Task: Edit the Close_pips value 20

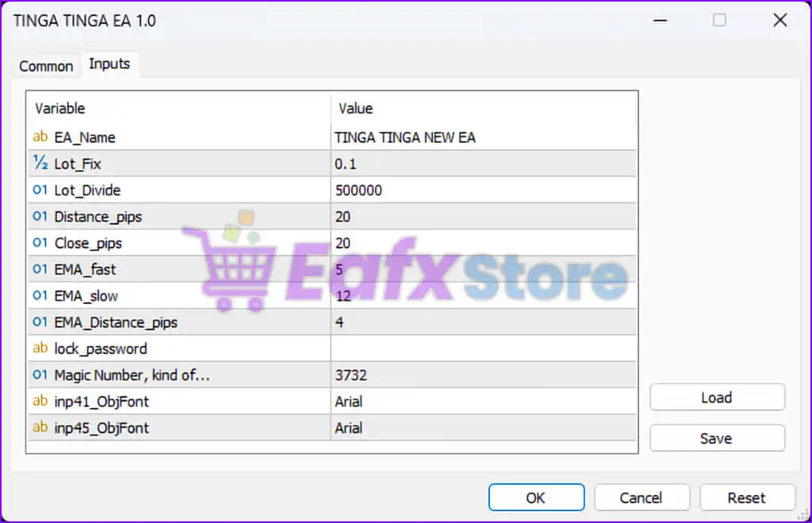Action: coord(484,243)
